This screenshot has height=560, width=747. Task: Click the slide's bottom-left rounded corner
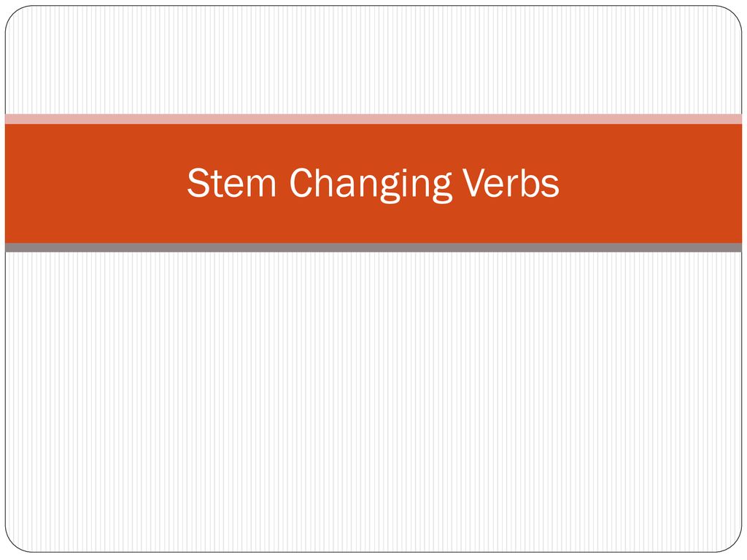pyautogui.click(x=15, y=542)
